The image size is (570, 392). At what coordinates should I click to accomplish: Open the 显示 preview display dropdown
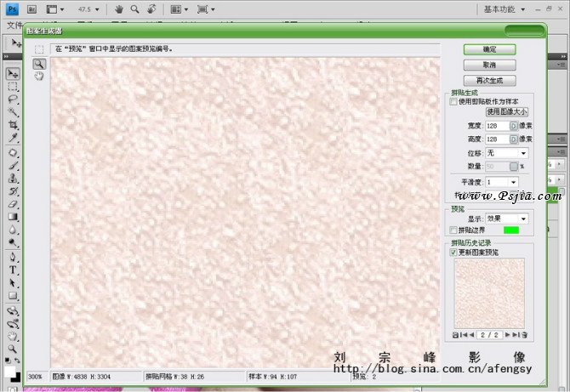pos(506,219)
